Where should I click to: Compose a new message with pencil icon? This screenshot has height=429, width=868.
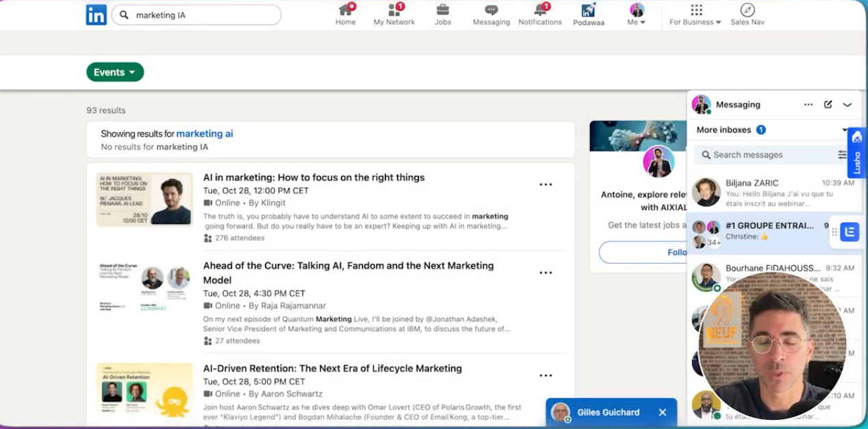point(828,105)
